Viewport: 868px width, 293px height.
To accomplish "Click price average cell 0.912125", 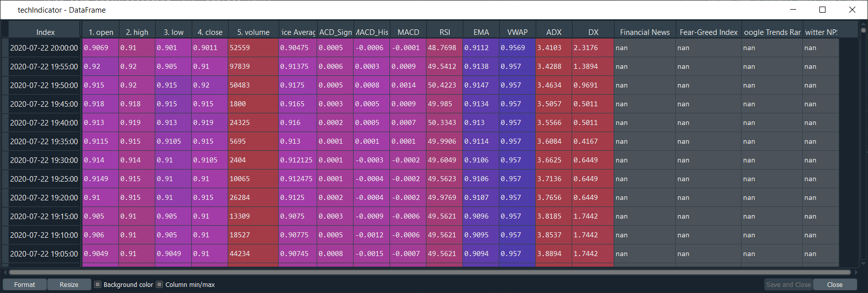I will pos(298,160).
